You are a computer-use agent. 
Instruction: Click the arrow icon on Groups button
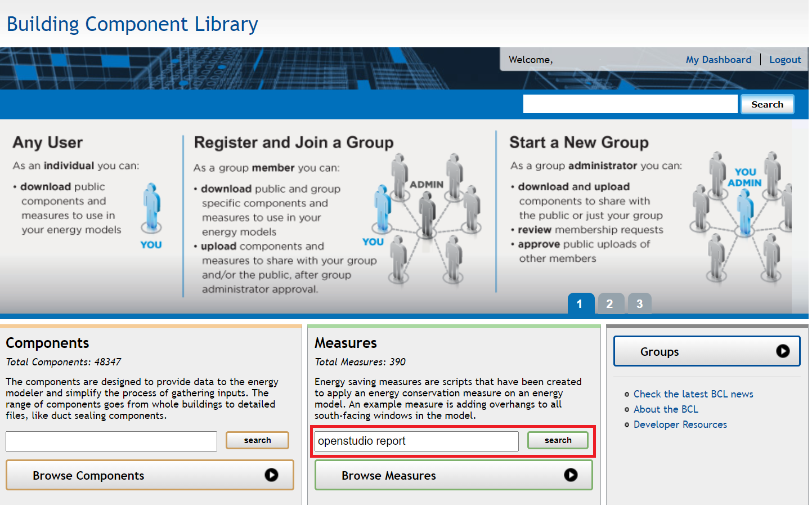[782, 351]
